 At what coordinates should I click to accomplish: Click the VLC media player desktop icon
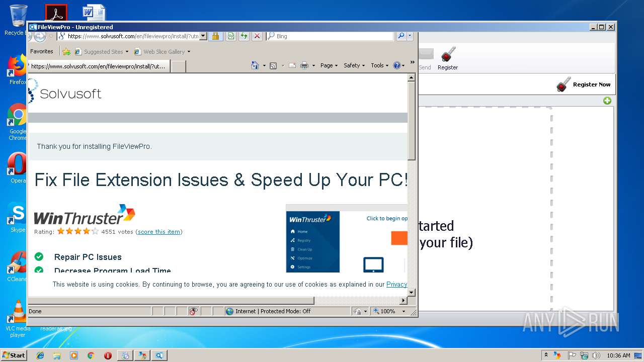pos(18,319)
